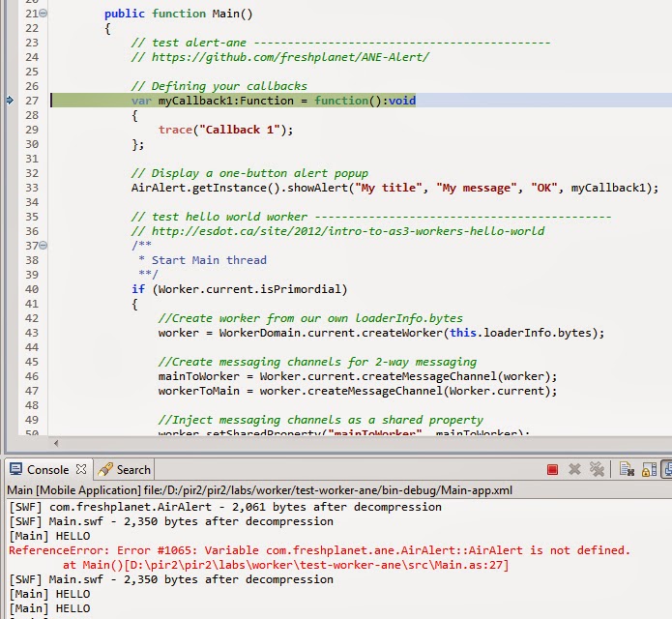Click the Search tab flashlight icon

point(105,469)
